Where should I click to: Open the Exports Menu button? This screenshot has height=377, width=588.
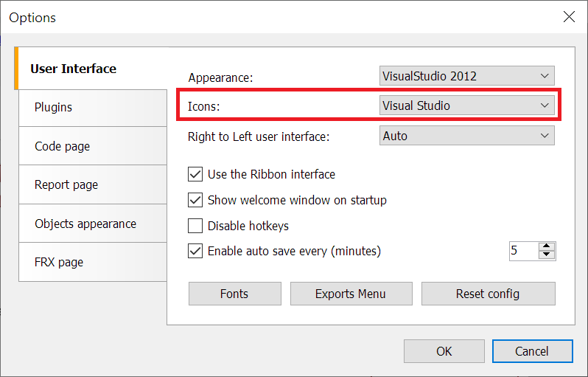(350, 294)
